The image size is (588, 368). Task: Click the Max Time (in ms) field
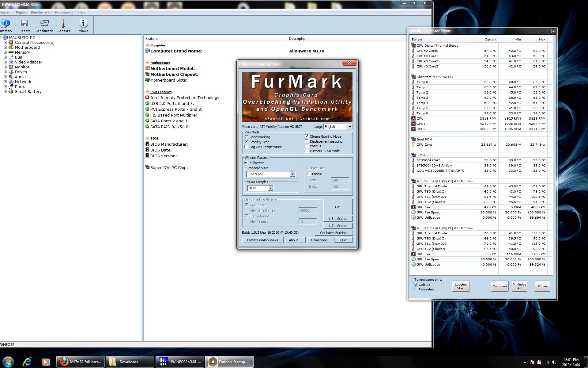[x=307, y=210]
